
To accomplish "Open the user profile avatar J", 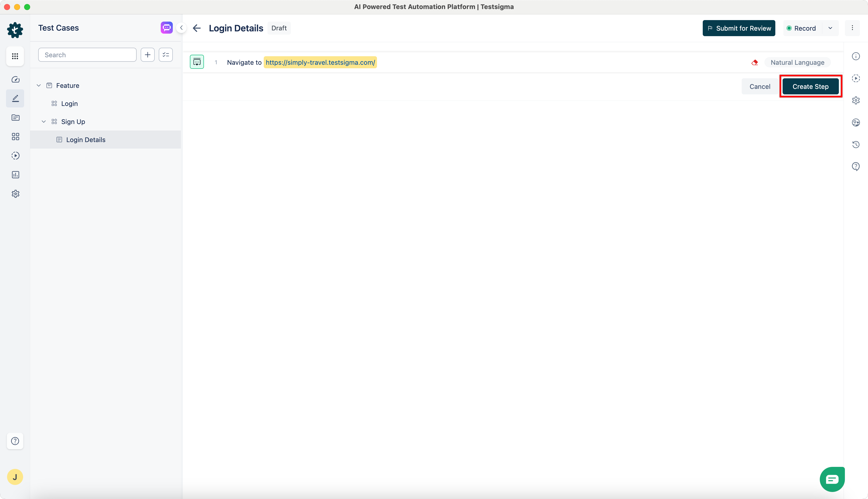I will pos(15,477).
